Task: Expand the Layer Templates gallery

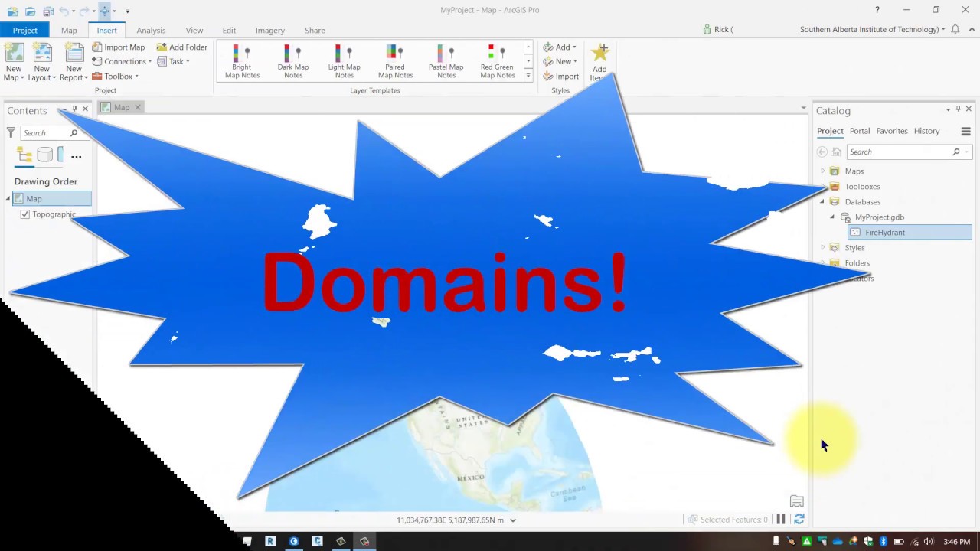Action: 528,76
